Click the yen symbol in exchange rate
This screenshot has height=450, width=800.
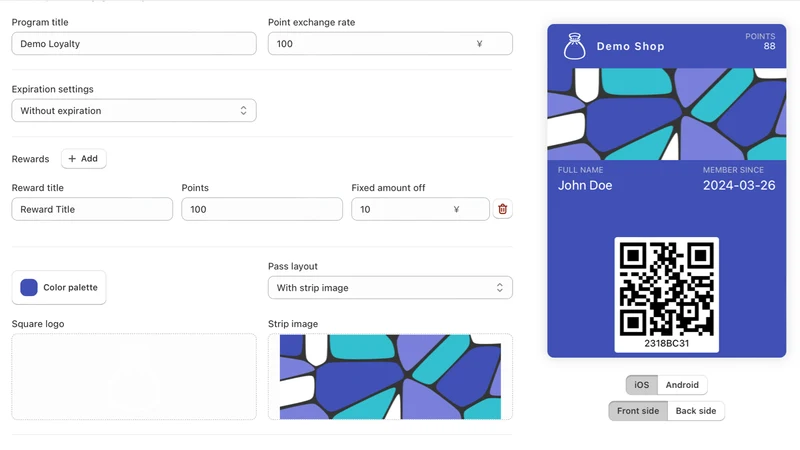(x=479, y=44)
